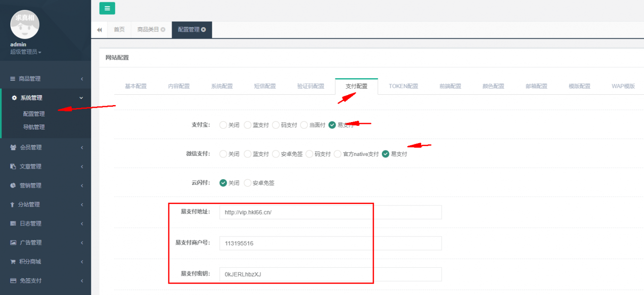Open the 超级管理员 user dropdown
The image size is (644, 295).
tap(25, 52)
